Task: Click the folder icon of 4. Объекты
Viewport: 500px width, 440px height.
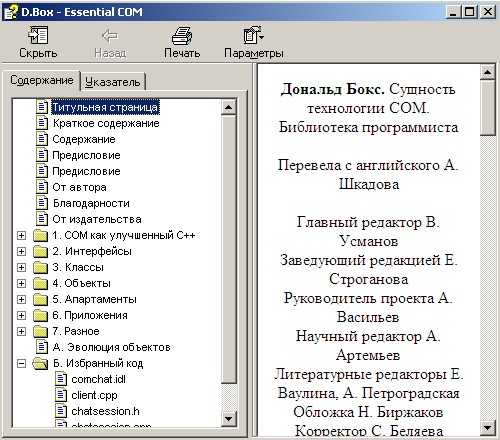Action: tap(41, 283)
